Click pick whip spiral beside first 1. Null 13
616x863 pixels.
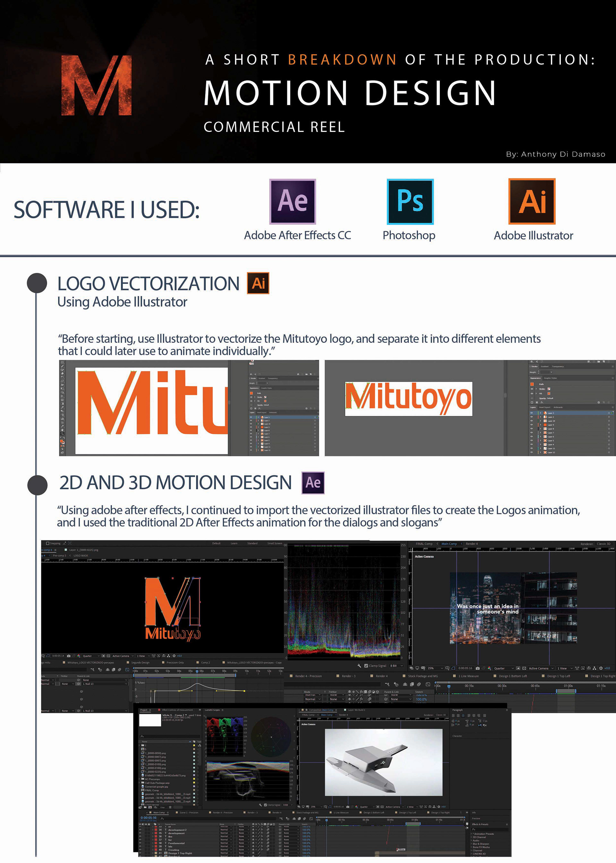click(x=79, y=684)
